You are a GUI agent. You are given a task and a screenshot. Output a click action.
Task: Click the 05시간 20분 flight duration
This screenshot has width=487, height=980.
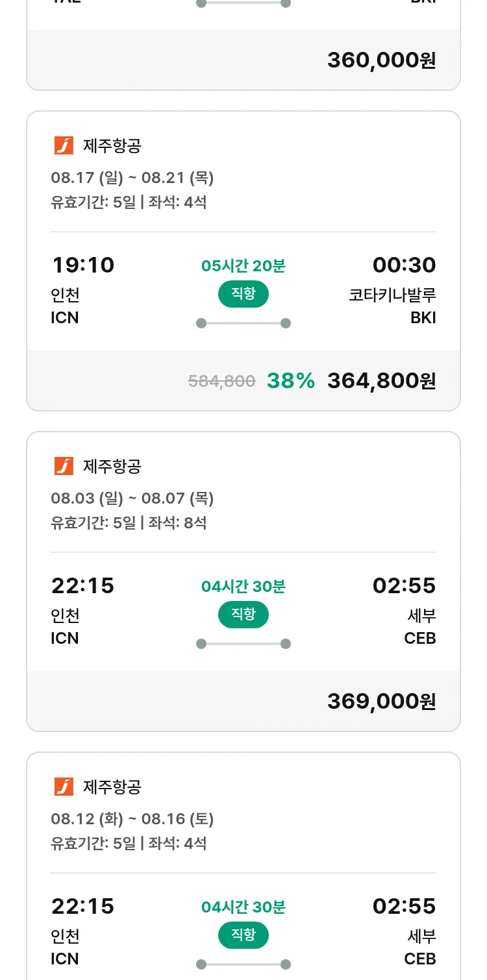pos(243,266)
